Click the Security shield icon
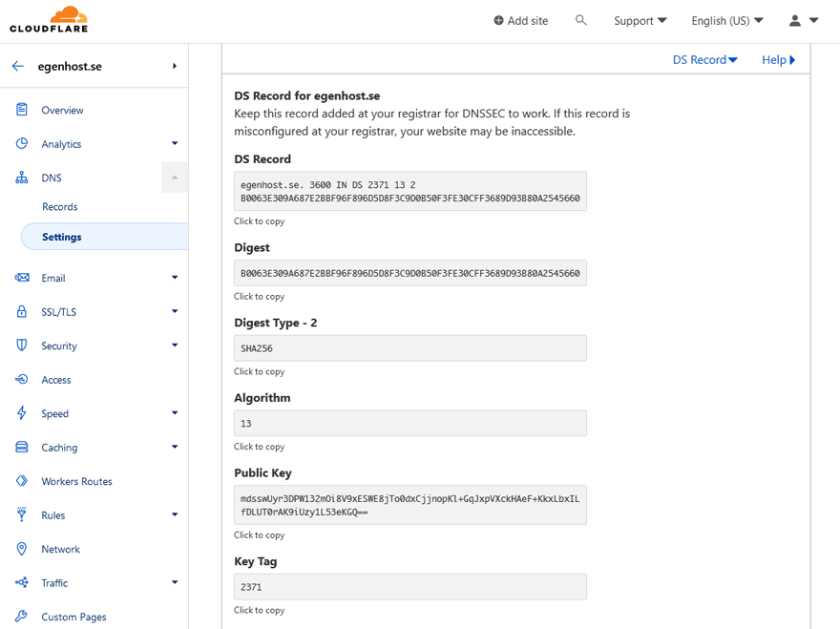Viewport: 840px width, 629px height. coord(21,345)
